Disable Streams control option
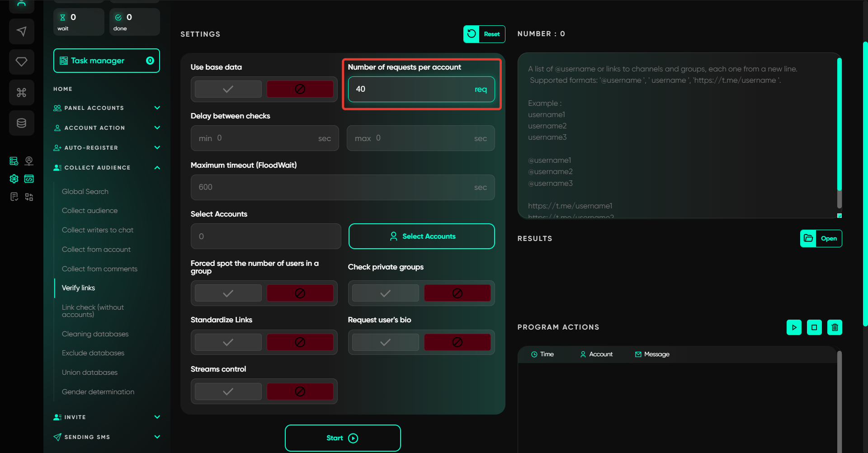The height and width of the screenshot is (453, 868). pos(300,392)
